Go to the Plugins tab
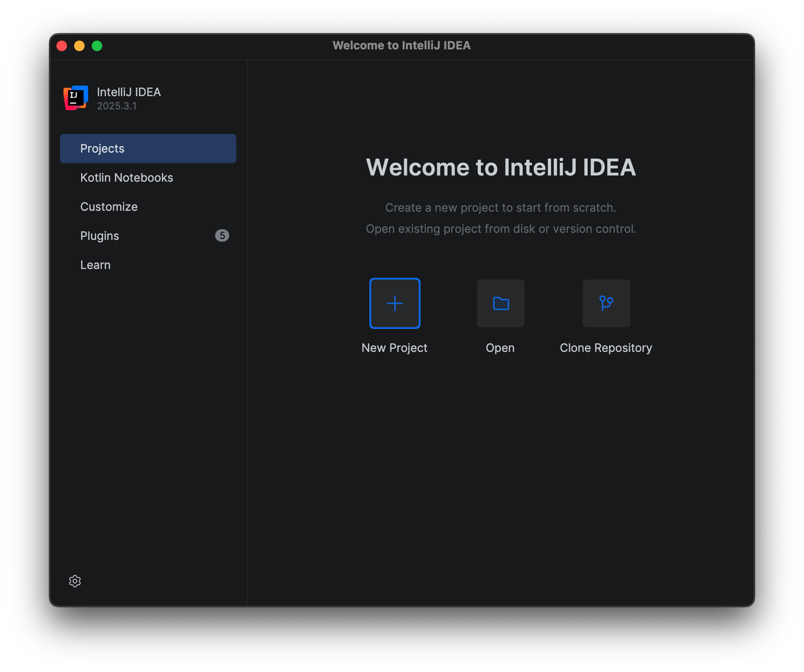Image resolution: width=804 pixels, height=672 pixels. pyautogui.click(x=100, y=236)
